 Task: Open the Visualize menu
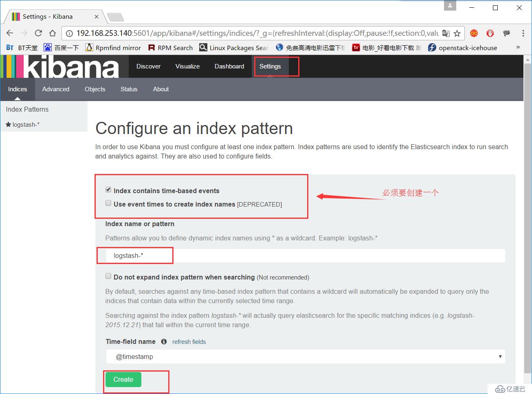tap(187, 66)
